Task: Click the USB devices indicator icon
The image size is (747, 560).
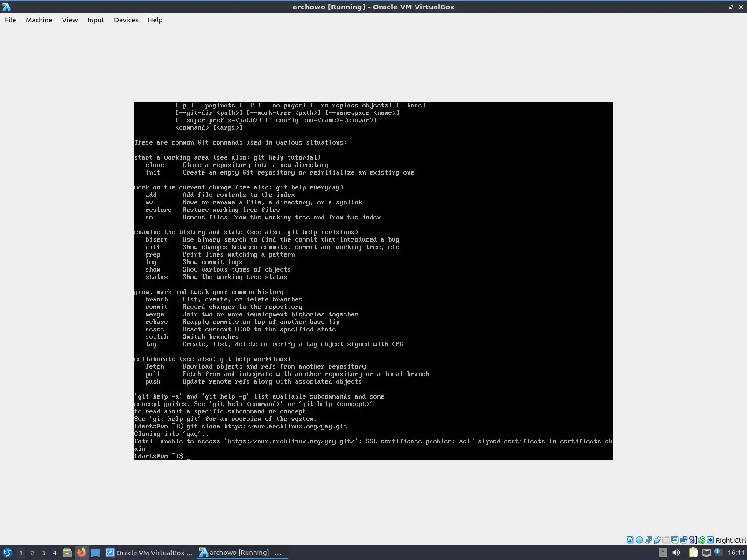Action: 657,540
